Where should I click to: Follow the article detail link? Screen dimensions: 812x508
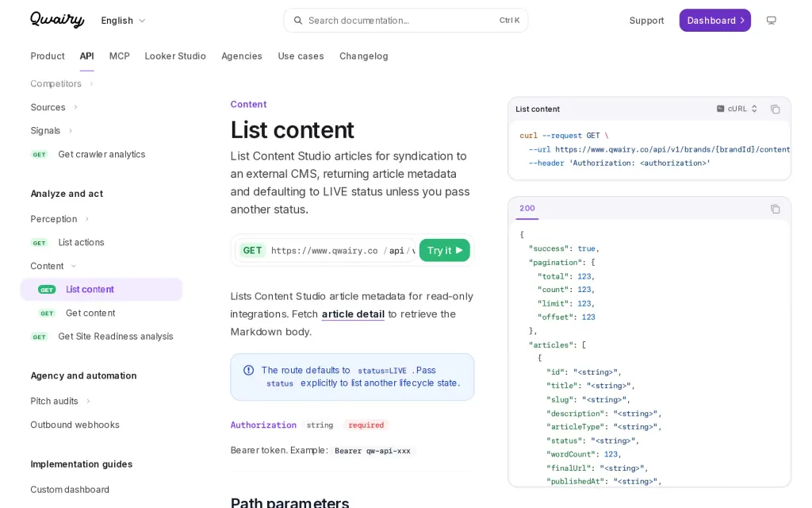coord(353,314)
